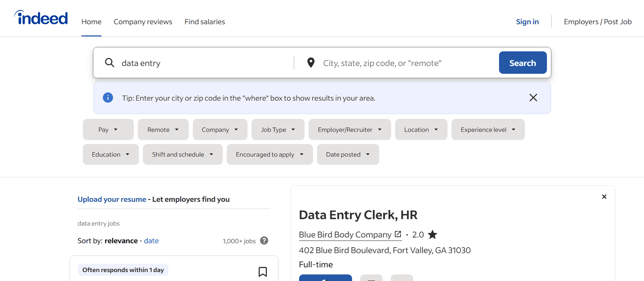Save job with bookmark icon
Screen dimensions: 644x281
pos(263,272)
